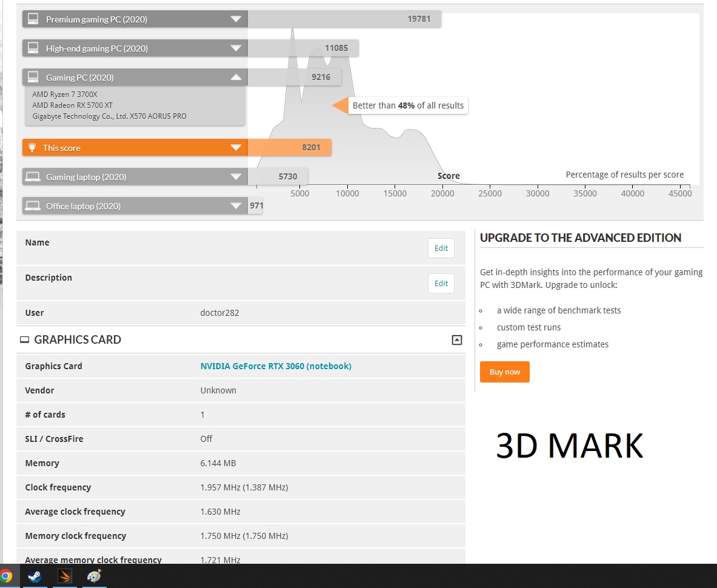Click the Better than 48% of all results tooltip
This screenshot has width=717, height=588.
(408, 105)
